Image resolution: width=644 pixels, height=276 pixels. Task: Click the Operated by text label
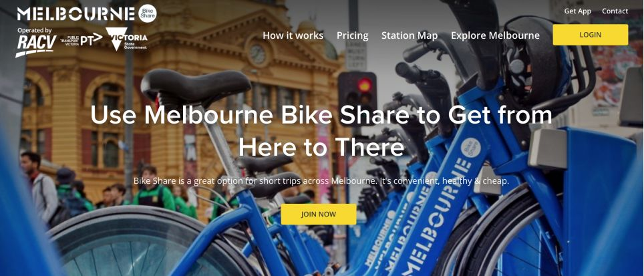click(35, 30)
